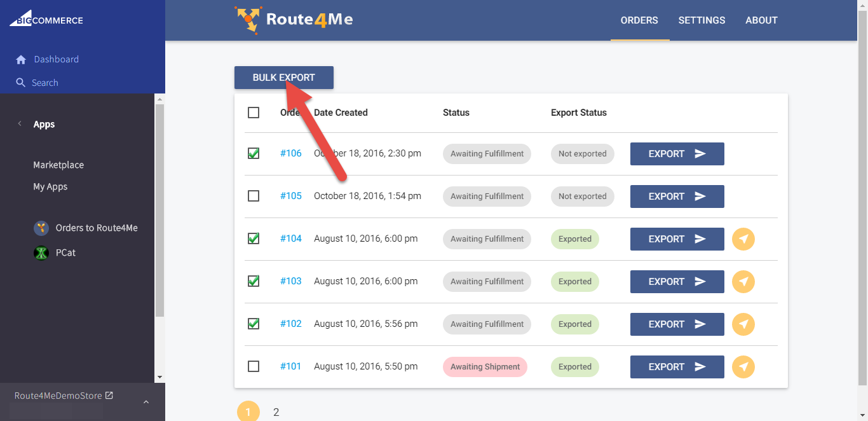Collapse Apps menu with back chevron
Screen dimensions: 868x421
click(20, 124)
